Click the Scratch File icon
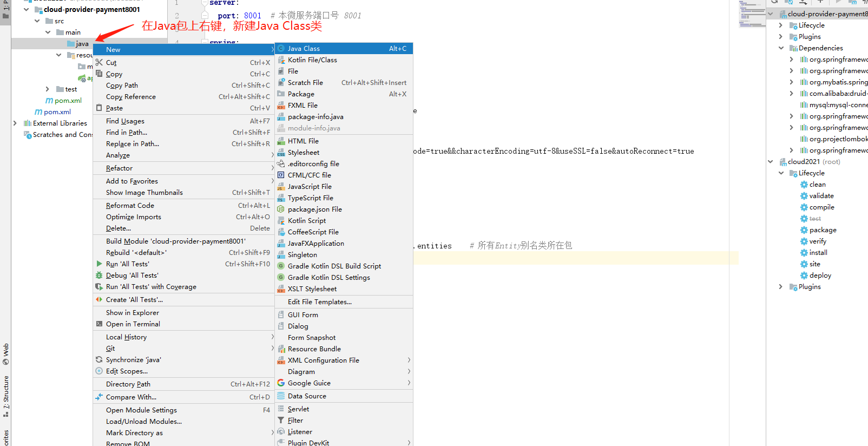Image resolution: width=868 pixels, height=446 pixels. [281, 83]
